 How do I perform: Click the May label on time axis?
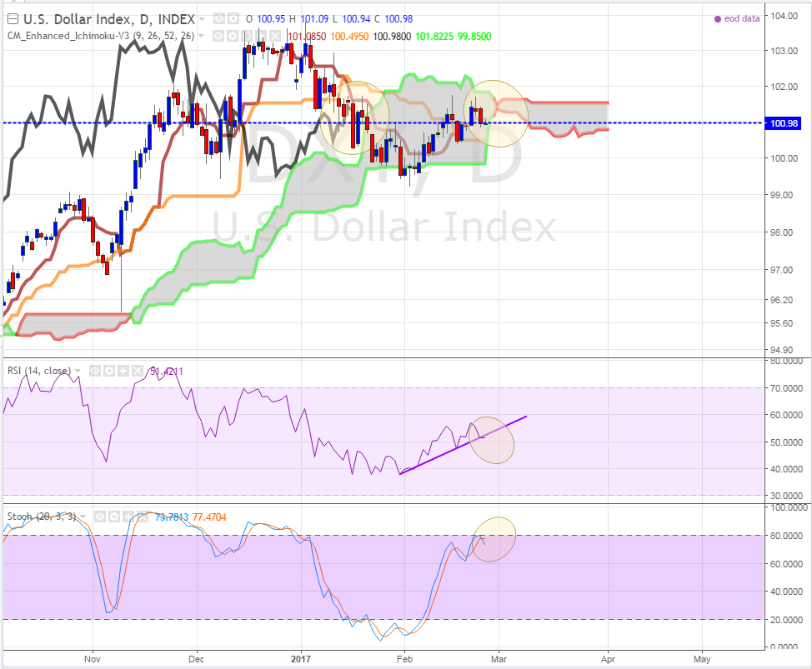(x=702, y=659)
